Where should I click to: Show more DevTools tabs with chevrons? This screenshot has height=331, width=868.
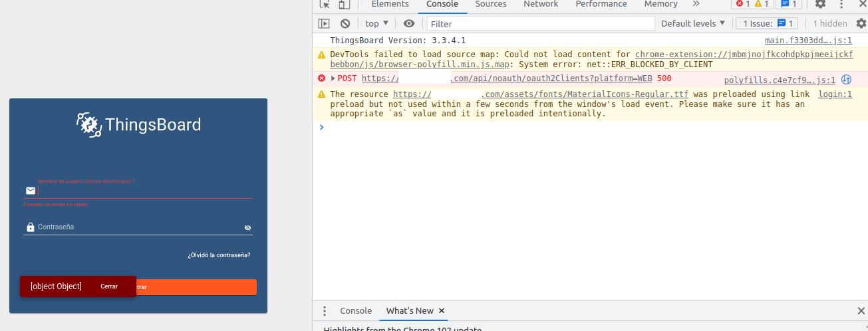696,4
